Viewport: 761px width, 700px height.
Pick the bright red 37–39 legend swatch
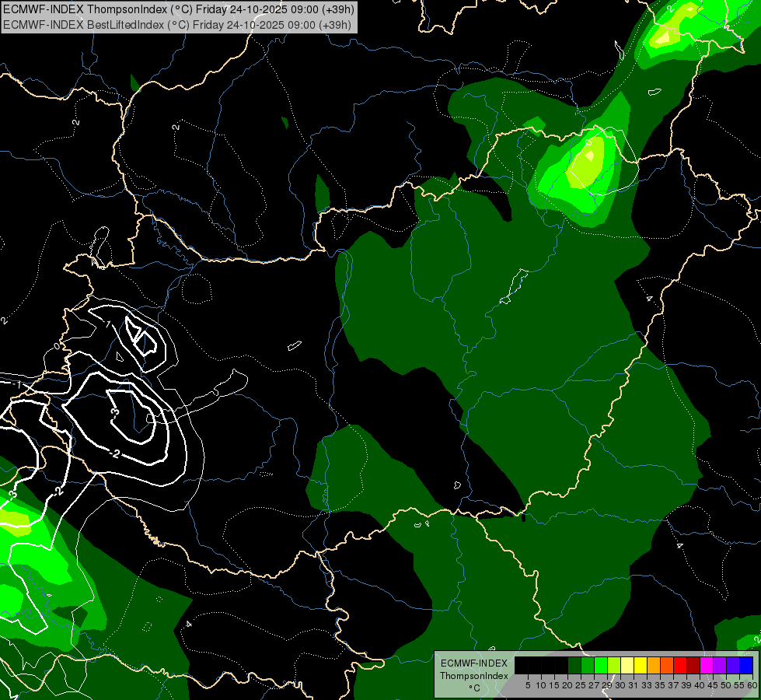coord(680,665)
